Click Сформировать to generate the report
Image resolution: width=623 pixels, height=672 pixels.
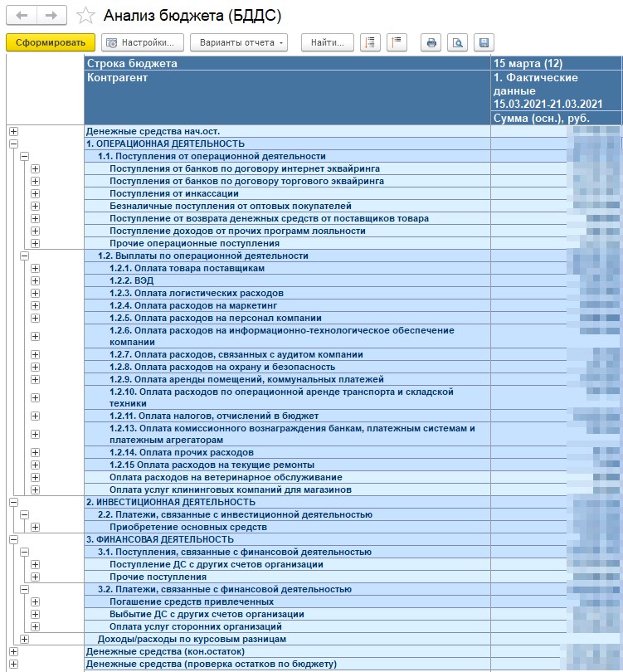tap(51, 42)
